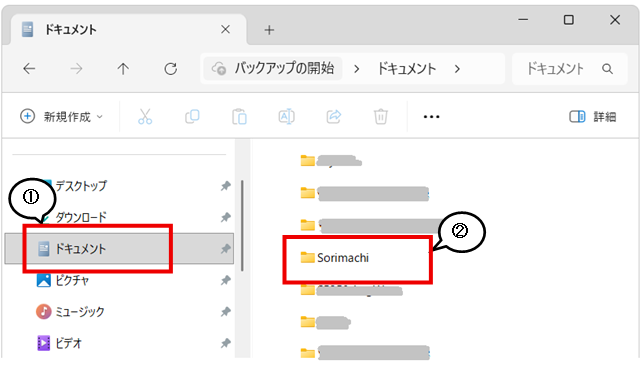
Task: Add a new tab
Action: point(269,30)
